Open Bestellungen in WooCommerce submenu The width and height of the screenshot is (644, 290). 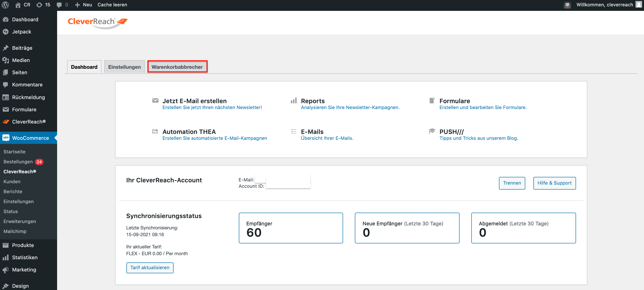coord(18,162)
